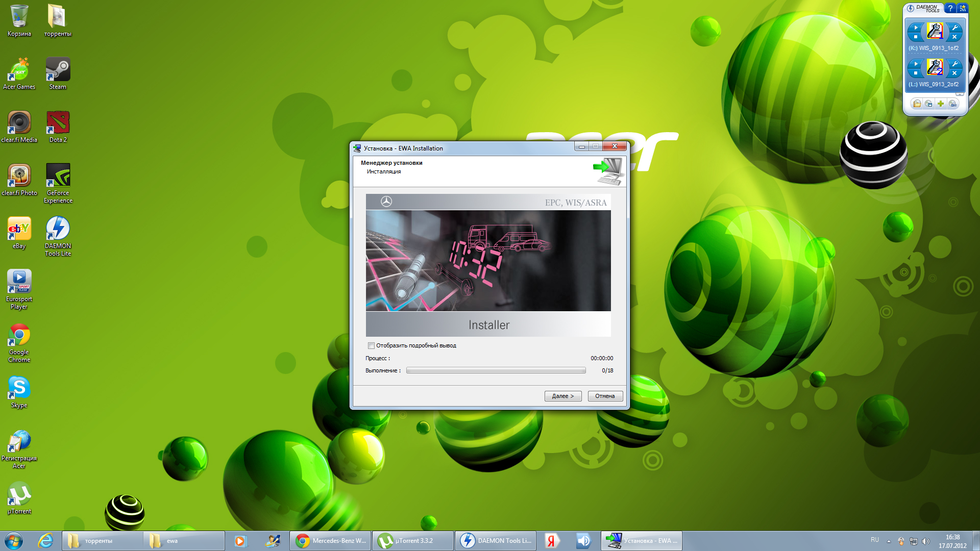This screenshot has height=551, width=980.
Task: Open Yandex icon in the taskbar
Action: pyautogui.click(x=551, y=541)
